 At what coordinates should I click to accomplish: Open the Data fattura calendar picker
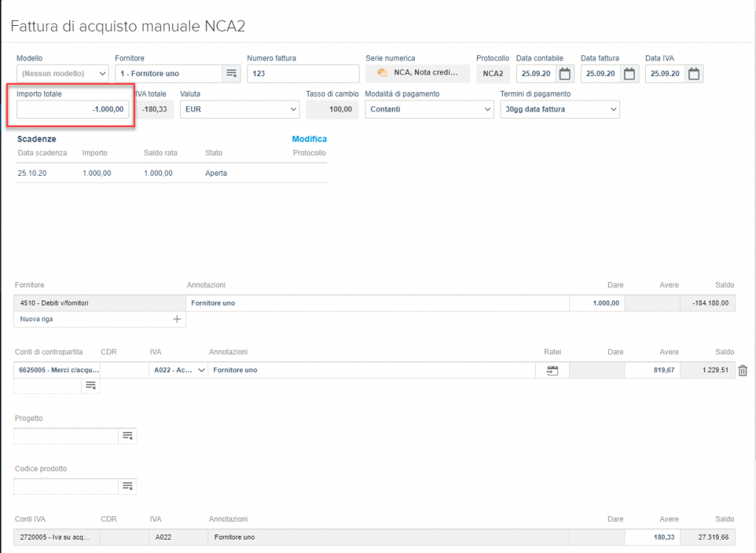point(629,73)
